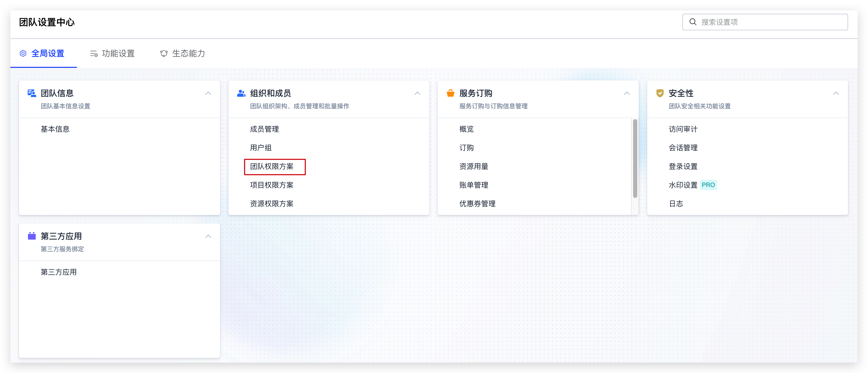Collapse the 第三方应用 card
Screen dimensions: 868x373
click(208, 236)
